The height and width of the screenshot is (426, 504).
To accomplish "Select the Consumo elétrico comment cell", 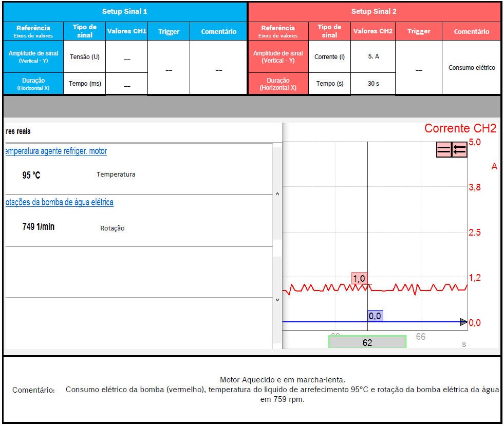I will pyautogui.click(x=471, y=68).
